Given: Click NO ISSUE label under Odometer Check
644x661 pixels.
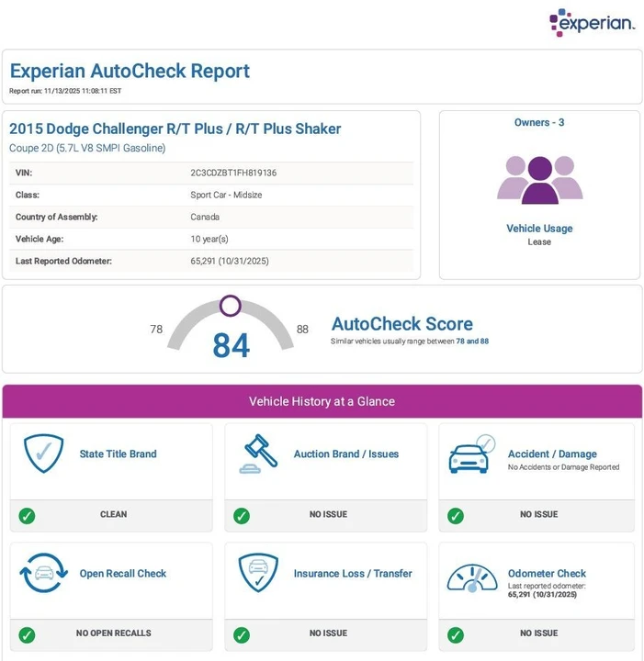Looking at the screenshot, I should (x=538, y=633).
